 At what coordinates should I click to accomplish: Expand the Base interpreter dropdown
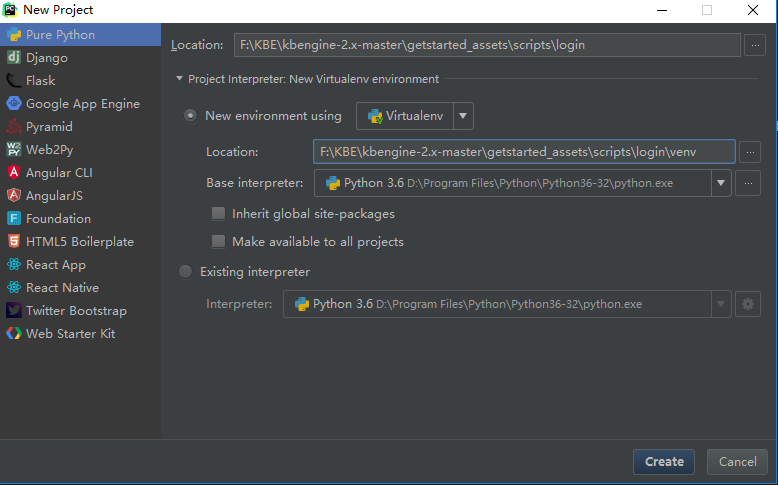(720, 183)
